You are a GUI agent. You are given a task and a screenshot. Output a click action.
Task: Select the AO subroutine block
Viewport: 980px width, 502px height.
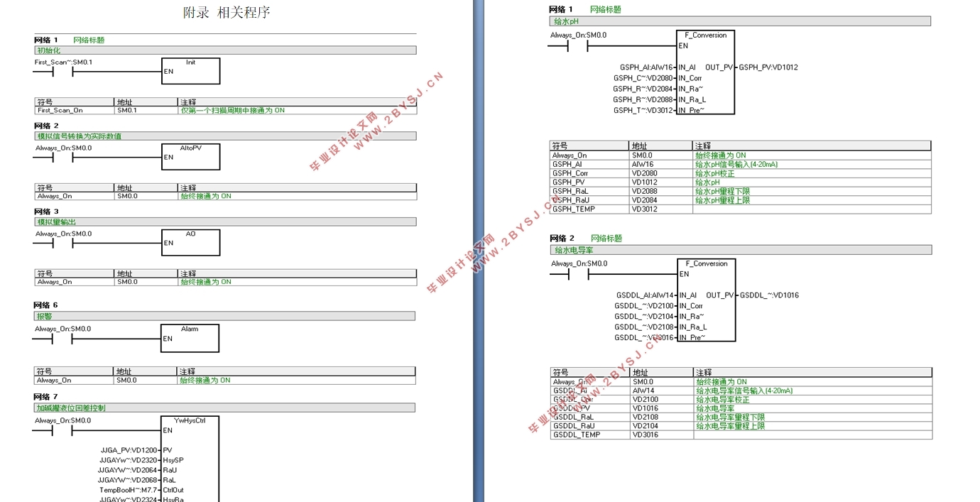(190, 243)
